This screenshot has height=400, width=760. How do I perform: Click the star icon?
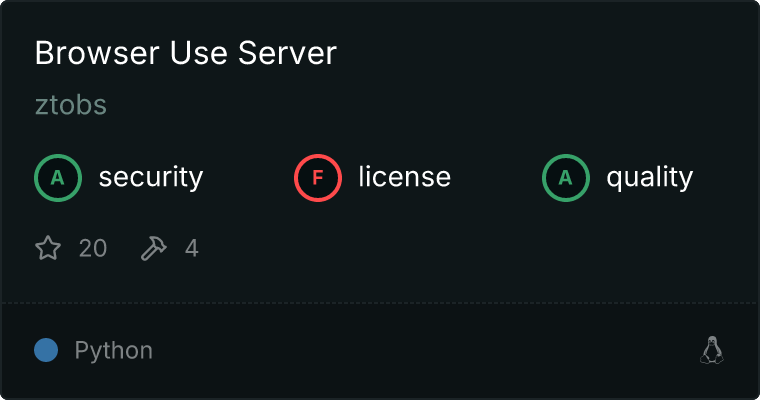point(48,248)
